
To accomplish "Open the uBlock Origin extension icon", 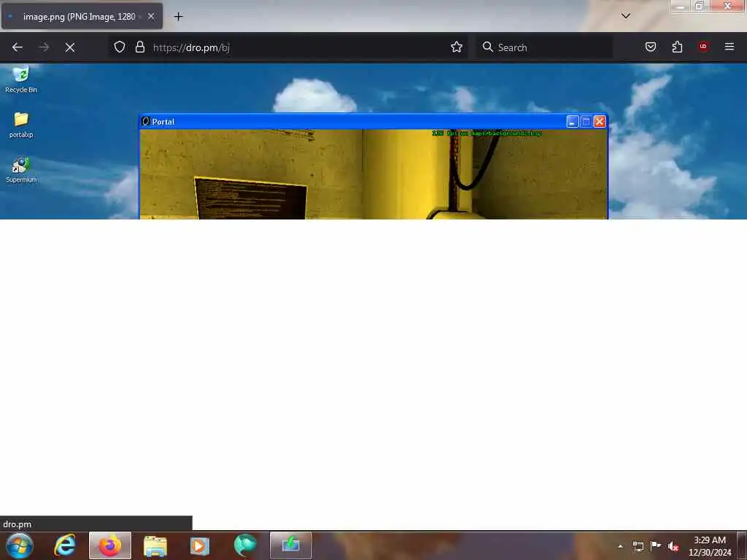I will [x=703, y=47].
